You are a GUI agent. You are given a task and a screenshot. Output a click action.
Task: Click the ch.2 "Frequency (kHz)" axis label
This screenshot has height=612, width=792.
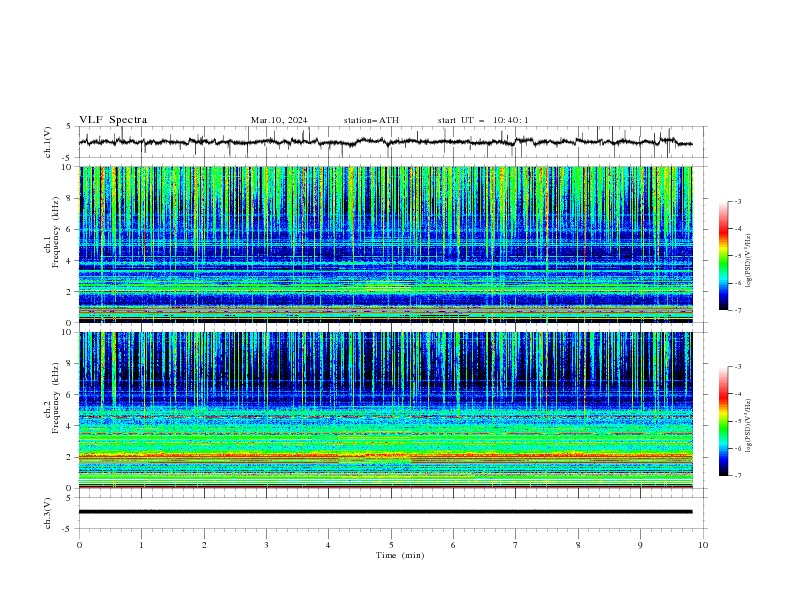tap(56, 398)
